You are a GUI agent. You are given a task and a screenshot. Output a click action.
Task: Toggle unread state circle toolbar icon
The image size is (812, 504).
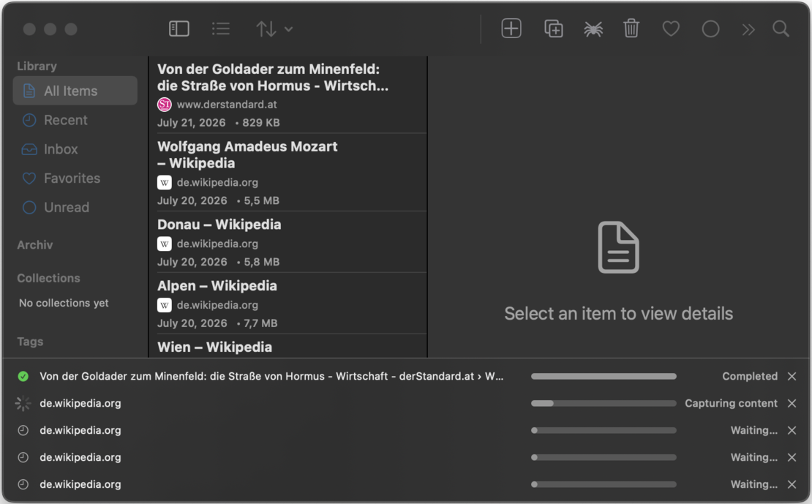click(x=710, y=29)
